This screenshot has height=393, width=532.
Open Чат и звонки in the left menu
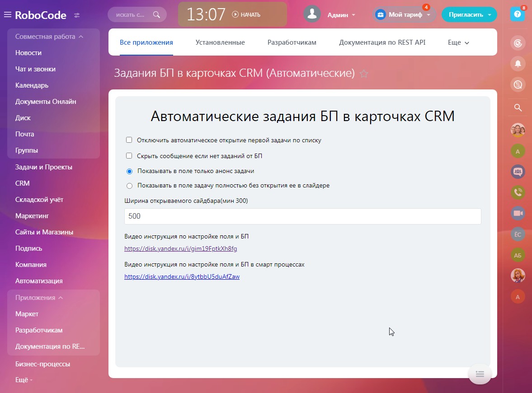tap(35, 69)
